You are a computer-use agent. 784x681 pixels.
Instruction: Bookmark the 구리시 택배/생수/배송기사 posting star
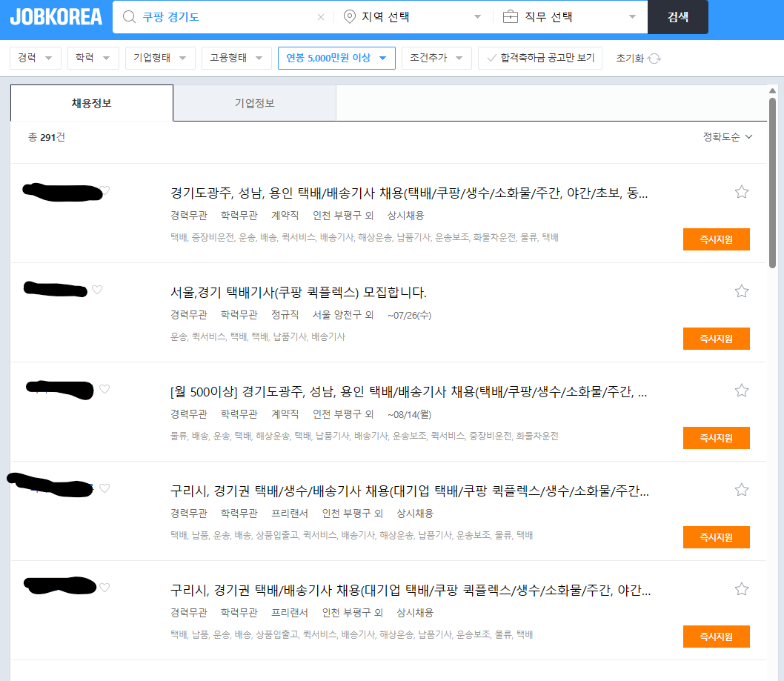pyautogui.click(x=742, y=490)
